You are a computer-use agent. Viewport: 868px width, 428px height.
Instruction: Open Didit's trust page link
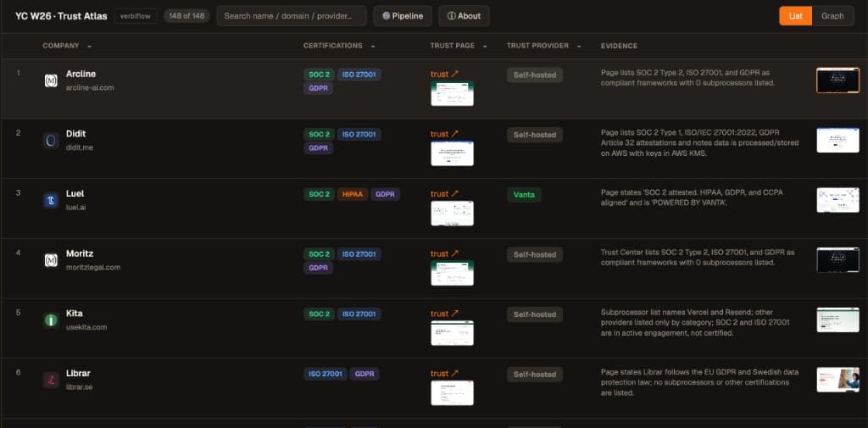click(444, 133)
